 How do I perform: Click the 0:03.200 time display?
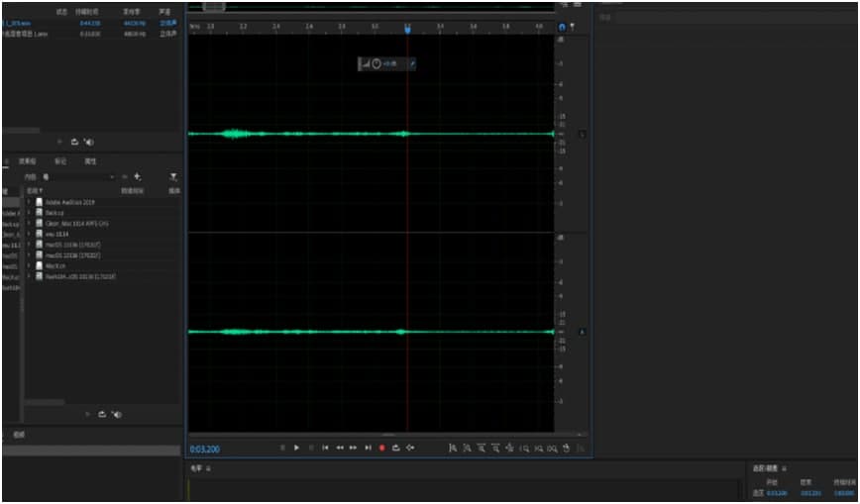(x=204, y=450)
